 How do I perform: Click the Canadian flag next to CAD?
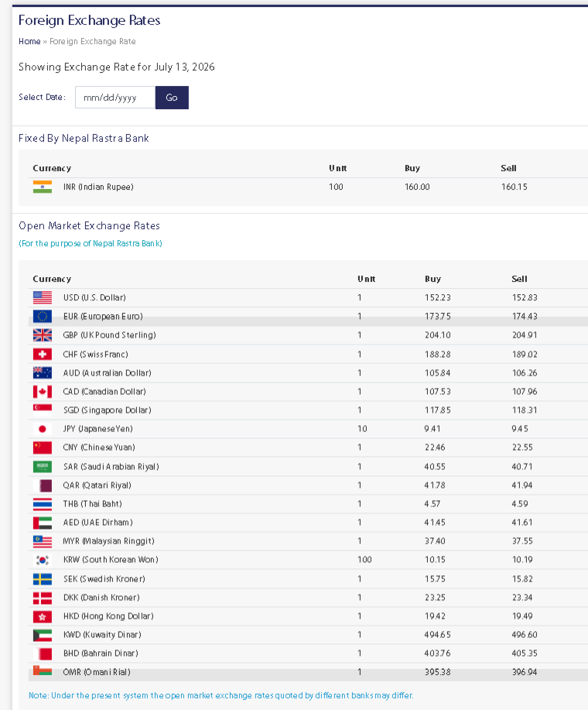point(42,391)
